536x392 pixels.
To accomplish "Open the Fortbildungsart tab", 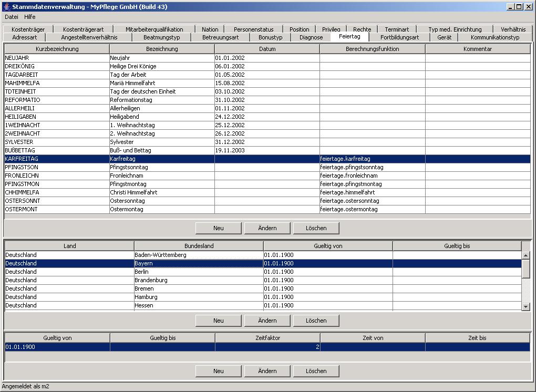I will coord(399,37).
